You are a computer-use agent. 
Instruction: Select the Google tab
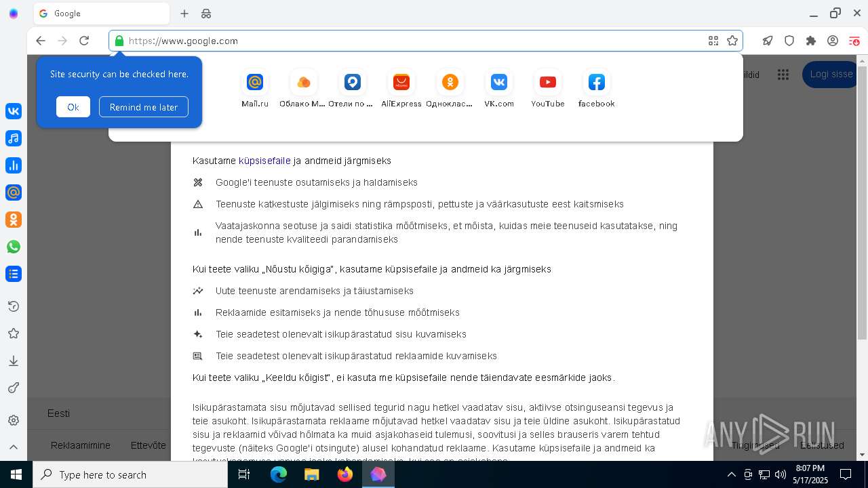(x=102, y=14)
